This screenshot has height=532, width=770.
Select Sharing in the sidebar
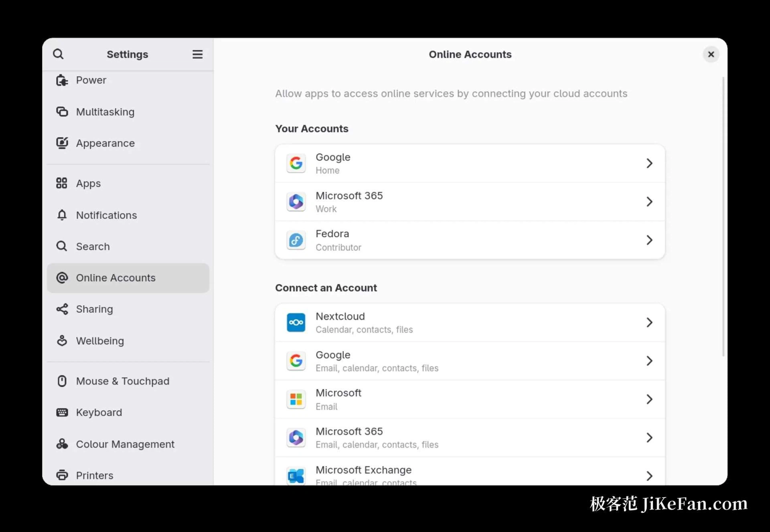128,309
